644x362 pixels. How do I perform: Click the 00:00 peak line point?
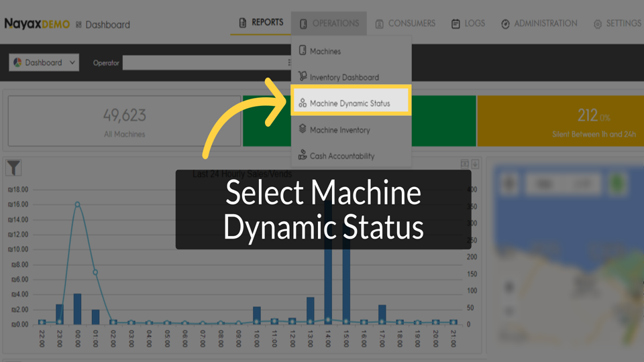[77, 204]
